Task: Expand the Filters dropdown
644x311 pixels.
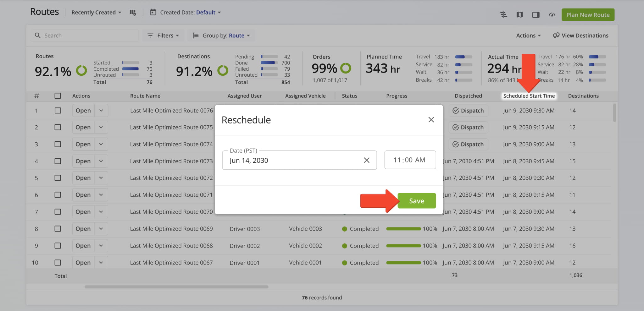Action: point(163,35)
